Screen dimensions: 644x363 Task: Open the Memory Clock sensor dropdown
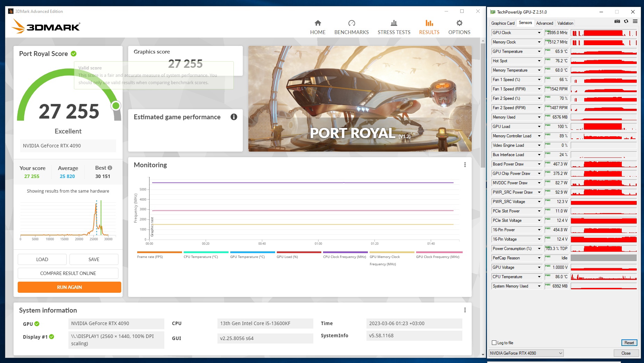pyautogui.click(x=539, y=42)
